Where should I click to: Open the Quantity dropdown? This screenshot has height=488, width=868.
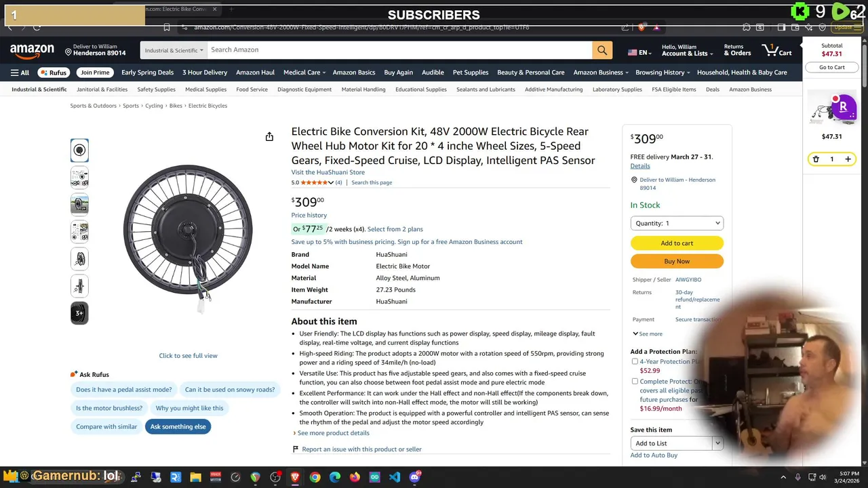pyautogui.click(x=677, y=223)
